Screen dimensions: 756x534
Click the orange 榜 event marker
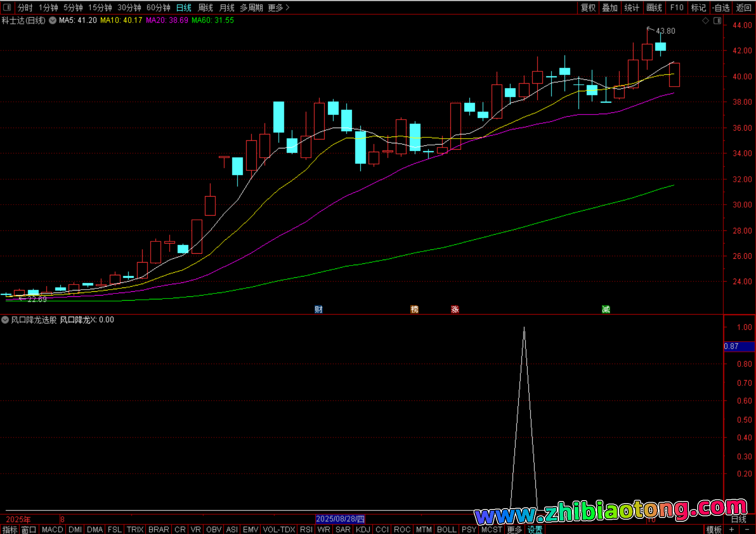(414, 309)
